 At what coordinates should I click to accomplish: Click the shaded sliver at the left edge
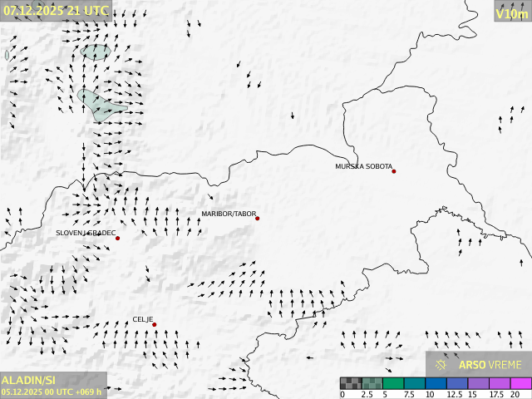click(7, 55)
